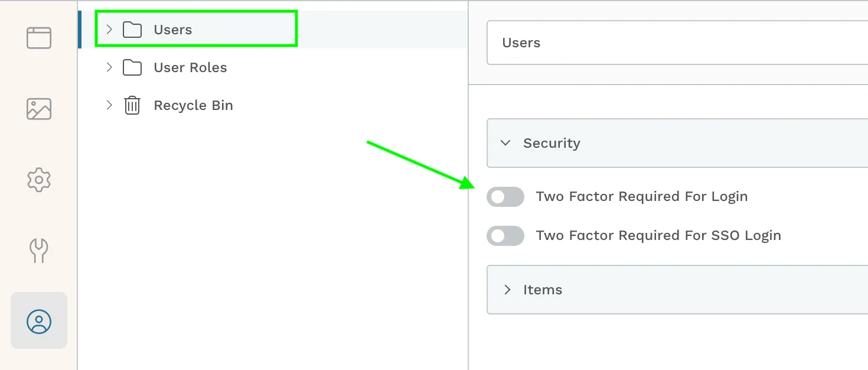Expand the Recycle Bin tree node arrow

coord(109,105)
